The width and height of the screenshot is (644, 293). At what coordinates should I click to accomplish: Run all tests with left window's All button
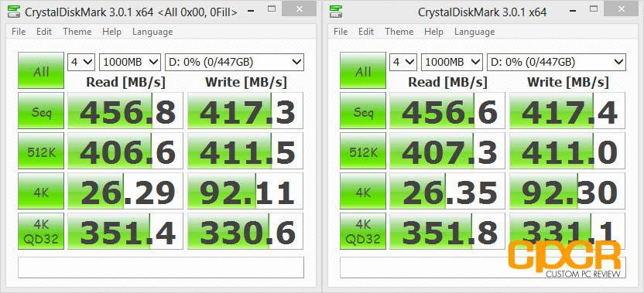click(x=41, y=70)
